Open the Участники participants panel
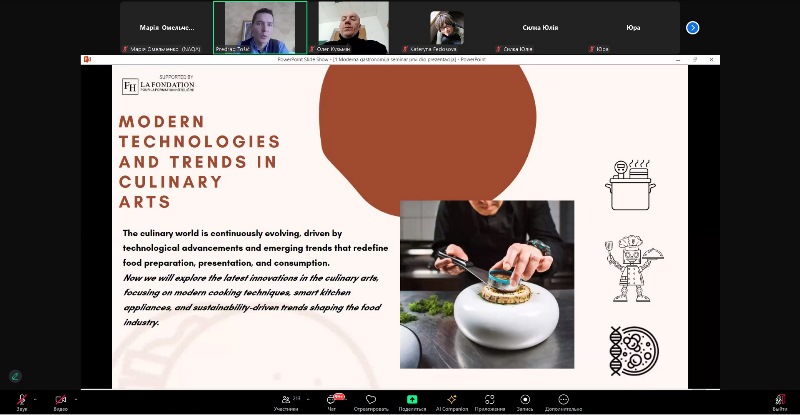This screenshot has height=415, width=800. (x=286, y=402)
